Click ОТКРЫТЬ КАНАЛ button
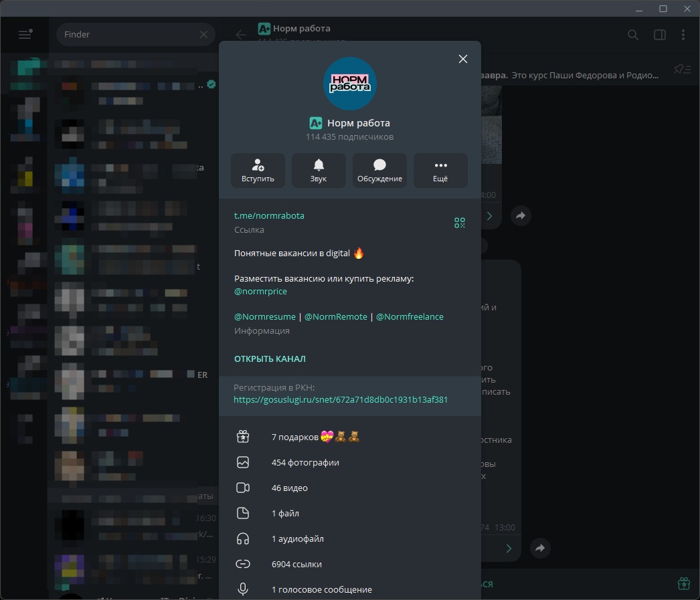700x600 pixels. click(x=270, y=359)
